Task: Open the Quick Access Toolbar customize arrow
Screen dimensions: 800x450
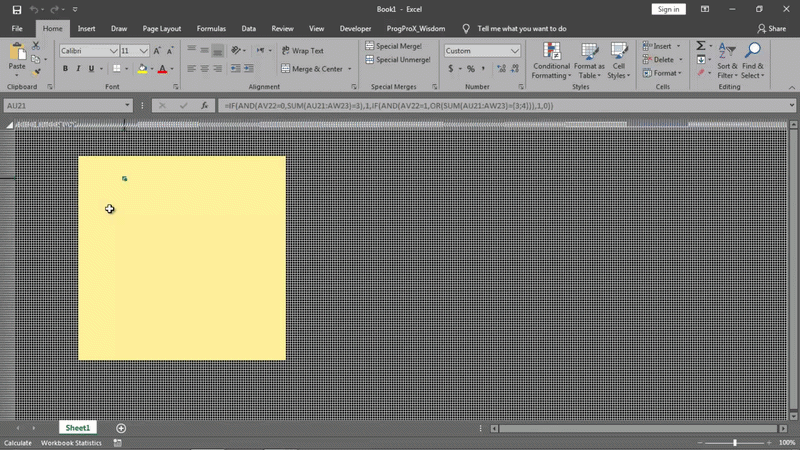Action: click(75, 9)
